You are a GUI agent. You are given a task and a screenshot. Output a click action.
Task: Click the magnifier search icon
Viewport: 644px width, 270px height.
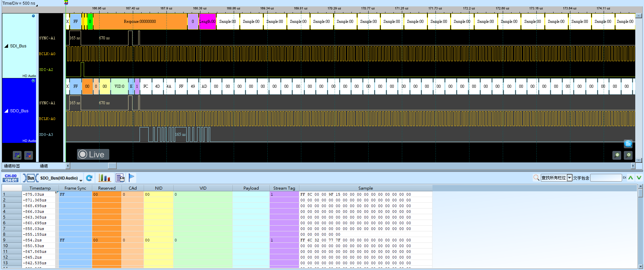[x=536, y=178]
